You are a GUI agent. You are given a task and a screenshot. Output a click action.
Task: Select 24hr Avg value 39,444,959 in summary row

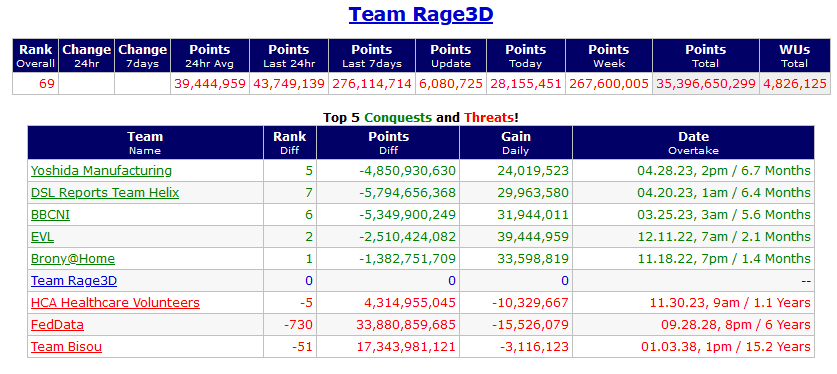pos(210,84)
